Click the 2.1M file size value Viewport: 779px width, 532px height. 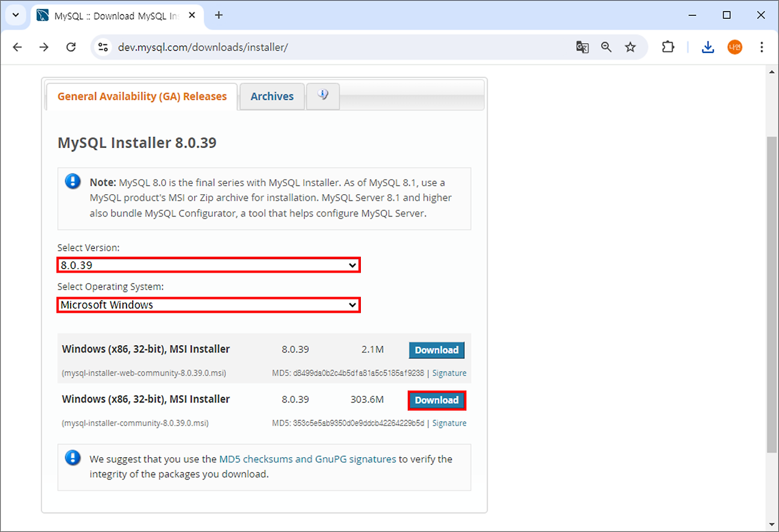372,350
